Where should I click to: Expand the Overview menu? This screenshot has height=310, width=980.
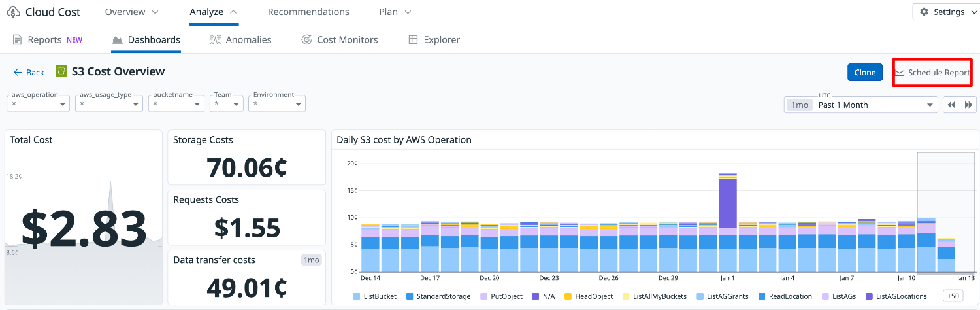(131, 12)
